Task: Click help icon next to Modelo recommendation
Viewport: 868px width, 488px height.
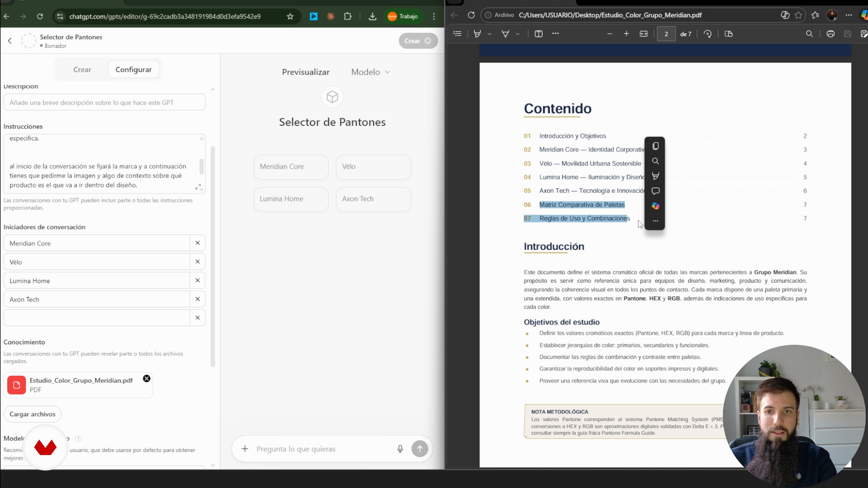Action: pyautogui.click(x=78, y=438)
